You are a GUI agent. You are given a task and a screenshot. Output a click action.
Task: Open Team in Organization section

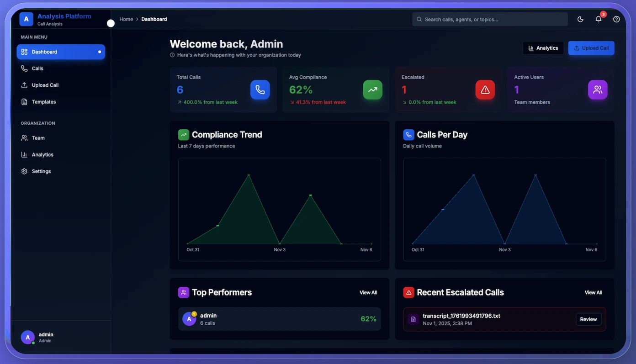[x=38, y=138]
